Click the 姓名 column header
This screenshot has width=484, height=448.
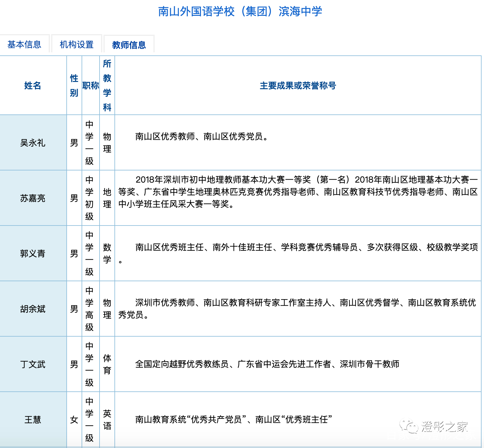pyautogui.click(x=33, y=86)
